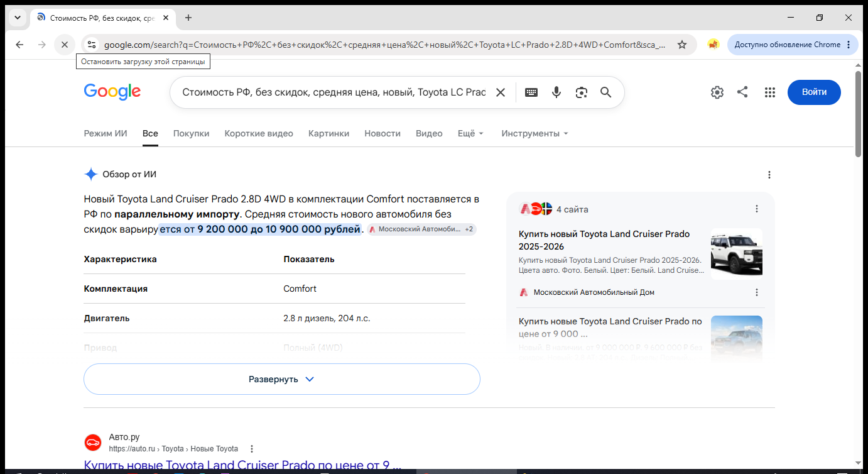Image resolution: width=868 pixels, height=474 pixels.
Task: Open Авто.ру result title link
Action: (242, 466)
